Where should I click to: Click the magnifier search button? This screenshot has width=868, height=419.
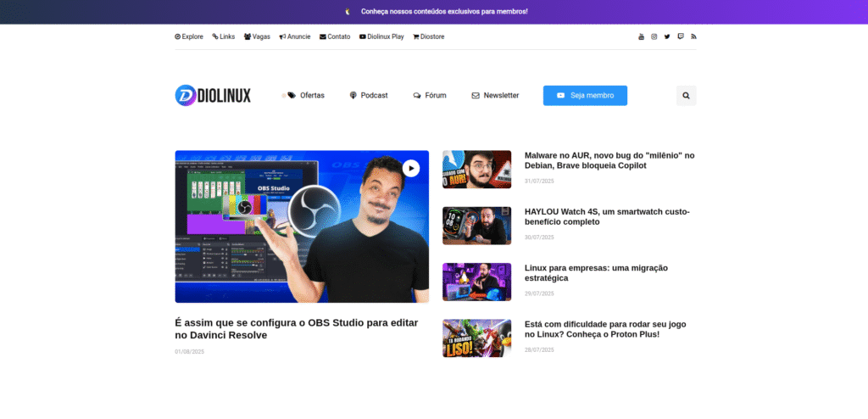[687, 95]
